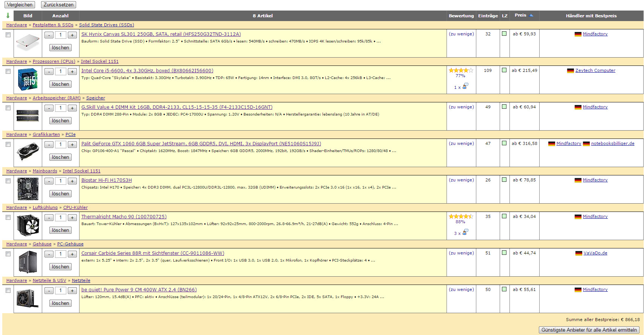Decrease quantity of Intel Core i5-6600

pyautogui.click(x=49, y=72)
